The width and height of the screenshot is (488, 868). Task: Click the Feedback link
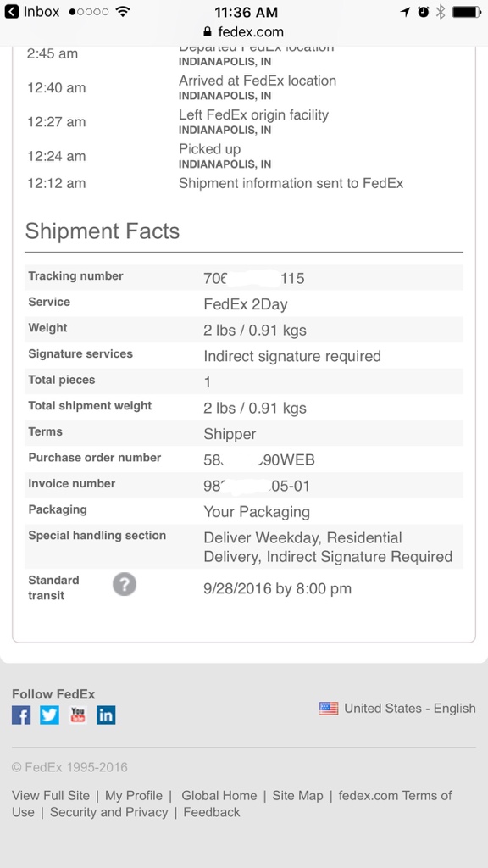(212, 812)
